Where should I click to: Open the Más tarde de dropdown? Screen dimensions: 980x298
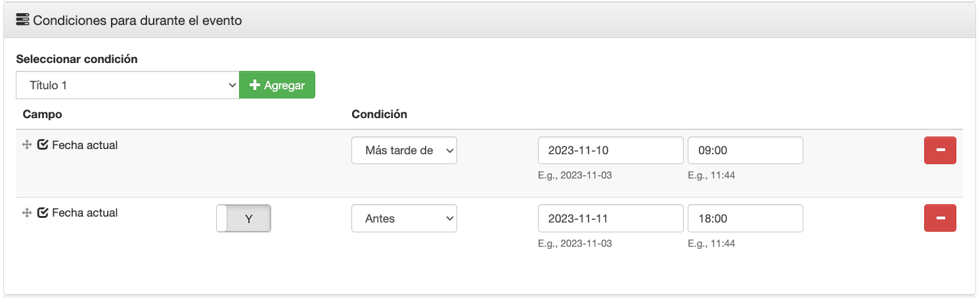404,150
